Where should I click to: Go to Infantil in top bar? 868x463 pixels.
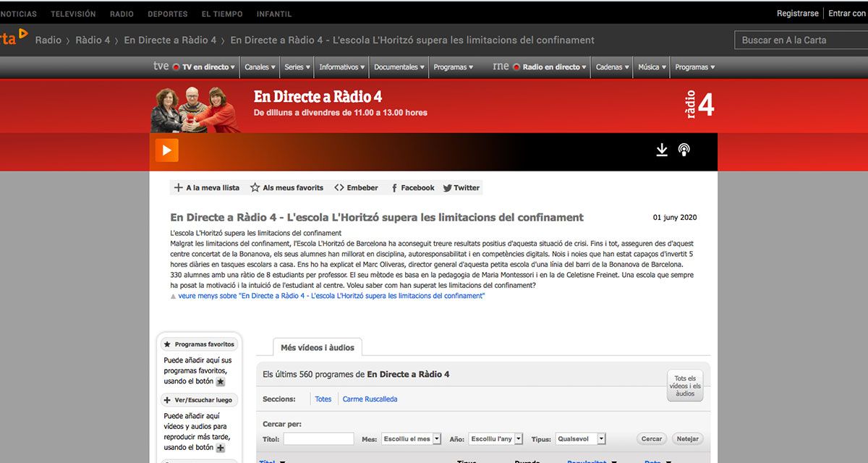[274, 14]
